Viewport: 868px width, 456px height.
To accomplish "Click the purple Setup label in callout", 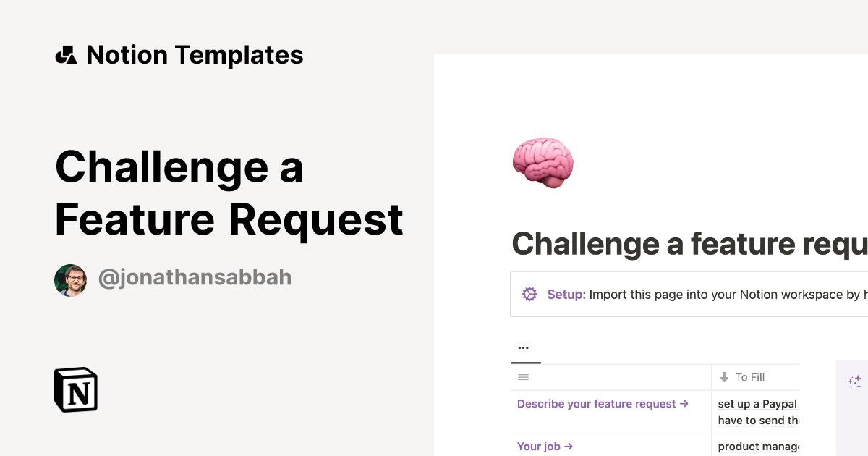I will click(566, 295).
